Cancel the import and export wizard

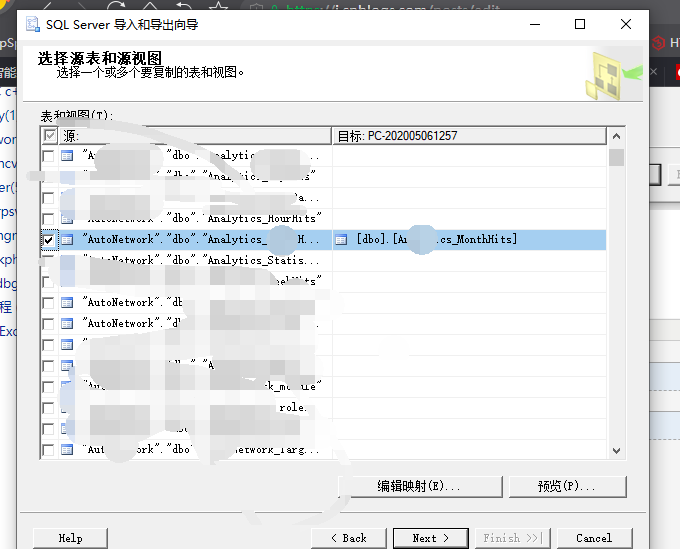coord(594,538)
